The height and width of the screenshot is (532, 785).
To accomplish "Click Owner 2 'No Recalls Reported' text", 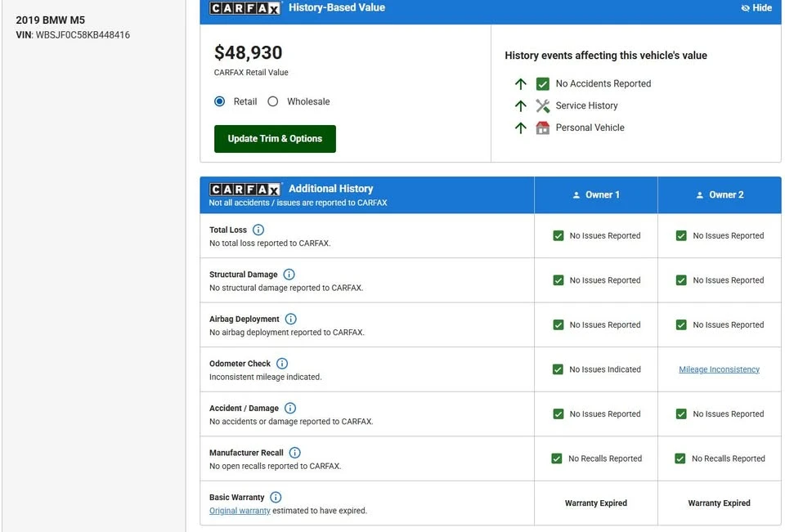I will pos(729,458).
